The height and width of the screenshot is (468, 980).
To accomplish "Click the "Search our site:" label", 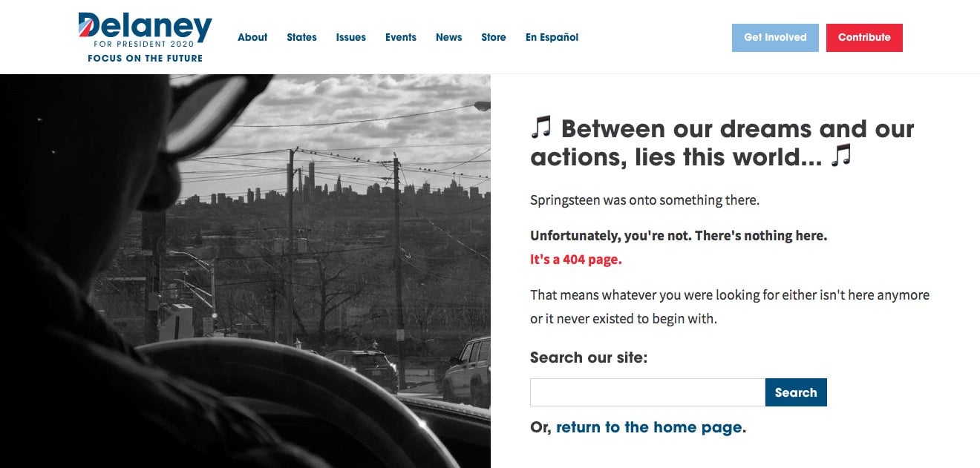I will pyautogui.click(x=589, y=357).
